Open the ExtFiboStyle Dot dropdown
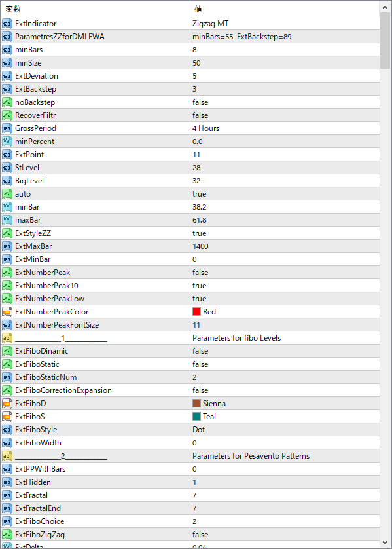The height and width of the screenshot is (549, 392). [285, 430]
